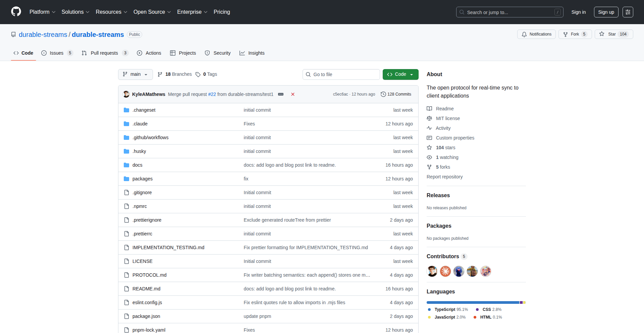Click the .changeset folder icon
Viewport: 644px width, 333px height.
[x=126, y=110]
